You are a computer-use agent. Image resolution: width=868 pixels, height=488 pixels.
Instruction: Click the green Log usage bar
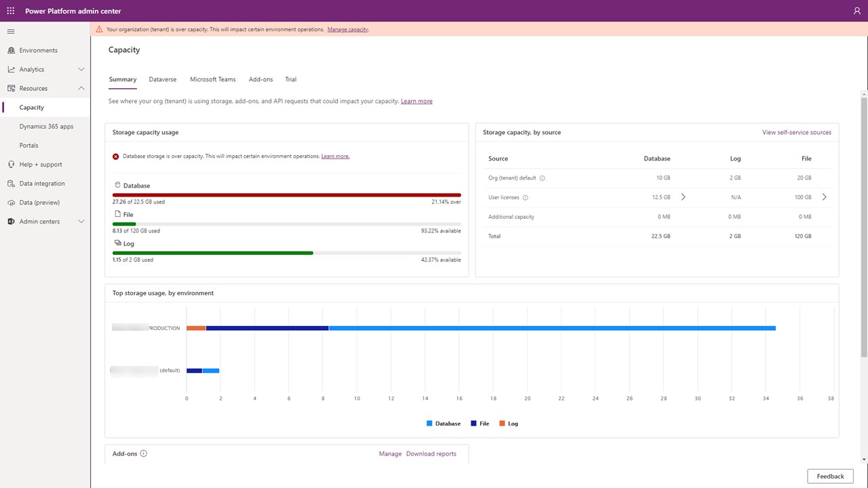213,253
